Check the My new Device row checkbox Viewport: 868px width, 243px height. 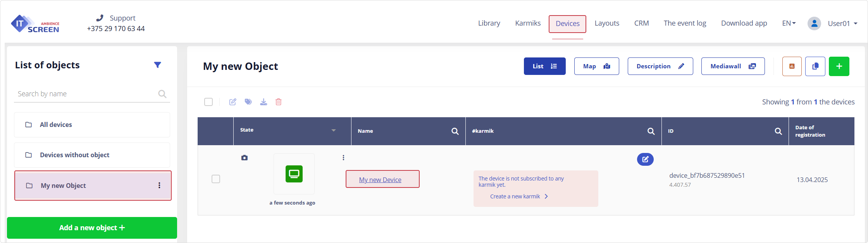tap(216, 179)
